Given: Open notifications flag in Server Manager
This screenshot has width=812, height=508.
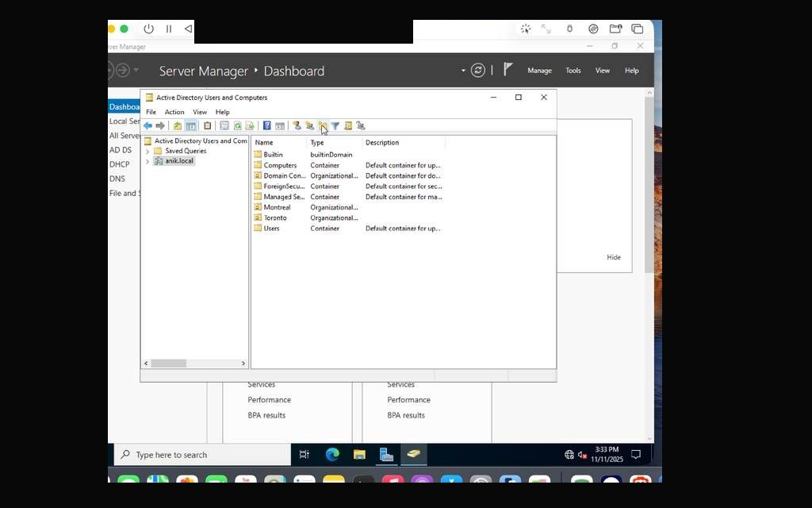Looking at the screenshot, I should pyautogui.click(x=508, y=70).
